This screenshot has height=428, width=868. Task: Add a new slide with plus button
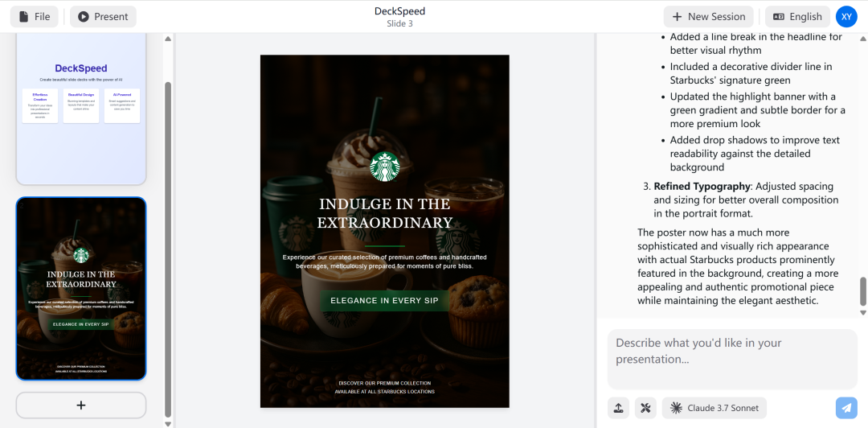point(81,405)
